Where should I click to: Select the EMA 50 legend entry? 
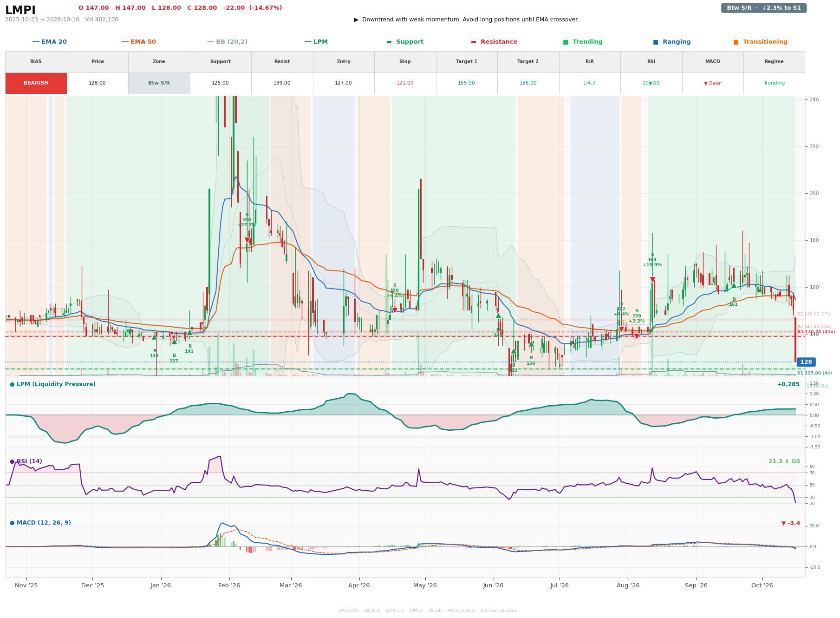click(x=139, y=42)
